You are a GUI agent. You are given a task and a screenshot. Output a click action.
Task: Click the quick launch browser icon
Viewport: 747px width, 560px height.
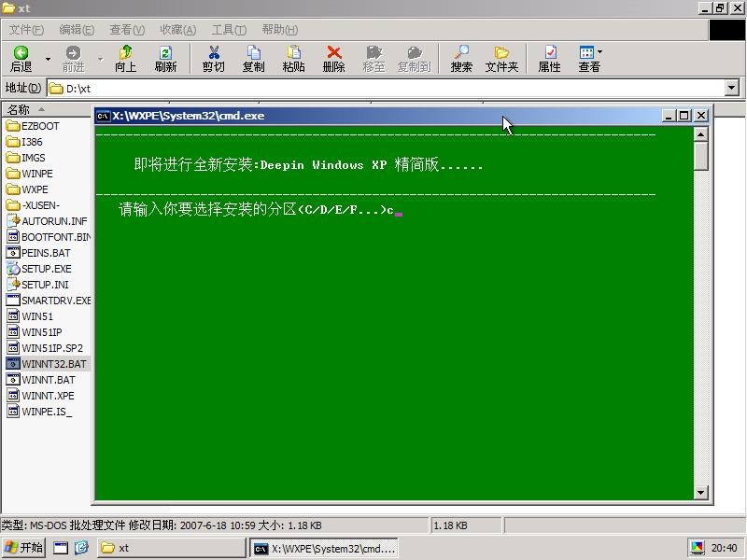pos(81,548)
